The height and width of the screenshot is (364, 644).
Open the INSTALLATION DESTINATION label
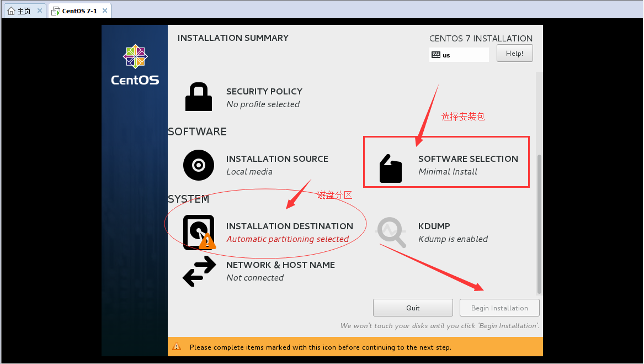point(290,226)
